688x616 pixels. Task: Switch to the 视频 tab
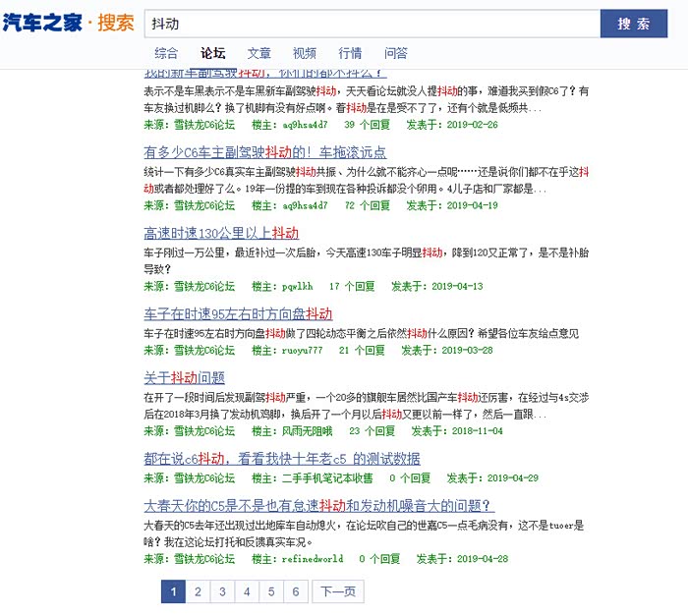coord(305,53)
